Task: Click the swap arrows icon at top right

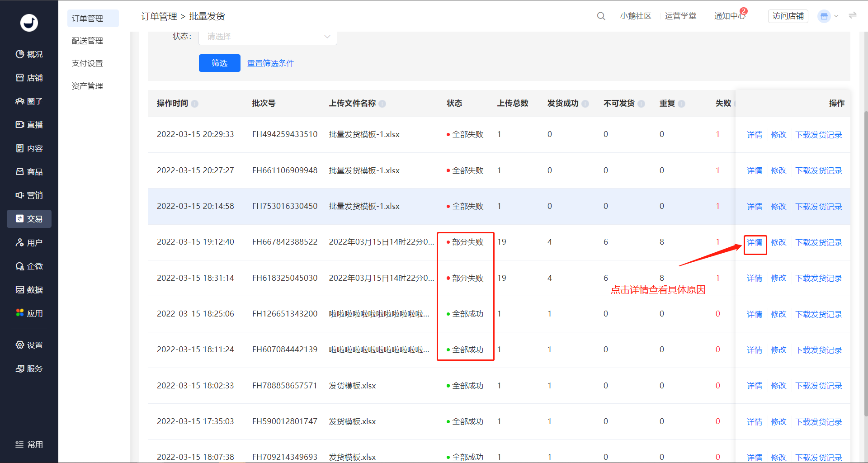Action: (853, 16)
